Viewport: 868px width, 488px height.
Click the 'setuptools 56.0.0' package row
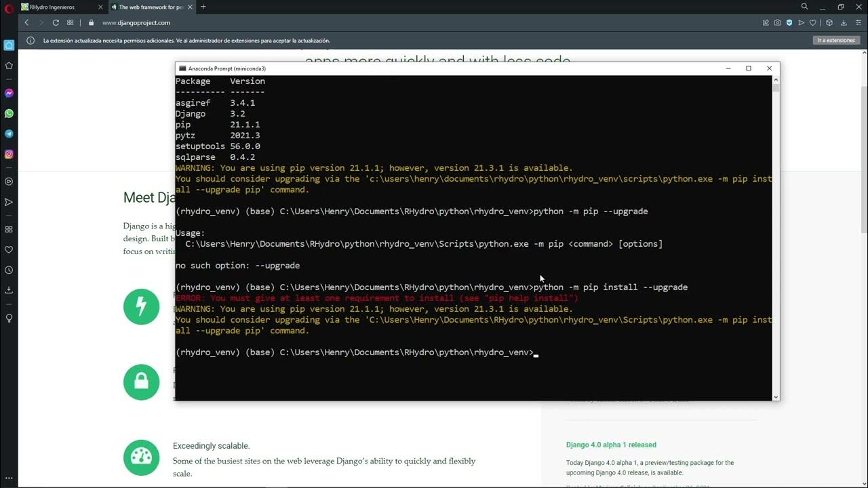point(218,146)
